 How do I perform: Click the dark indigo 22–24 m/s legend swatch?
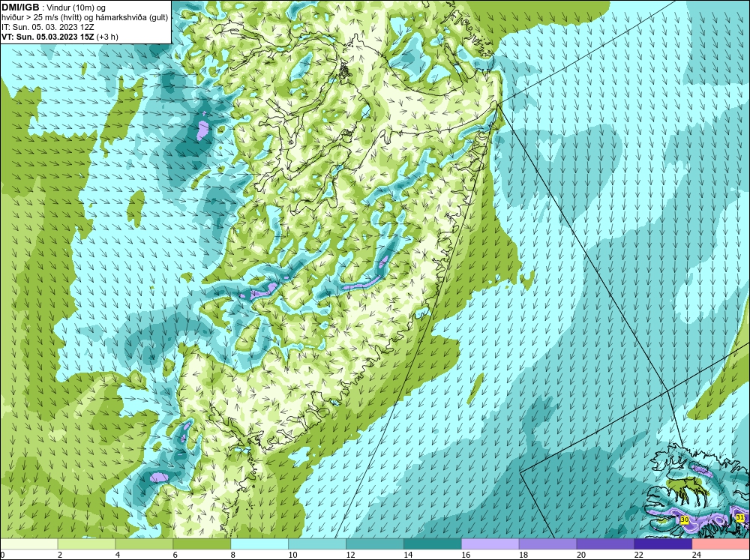point(663,544)
